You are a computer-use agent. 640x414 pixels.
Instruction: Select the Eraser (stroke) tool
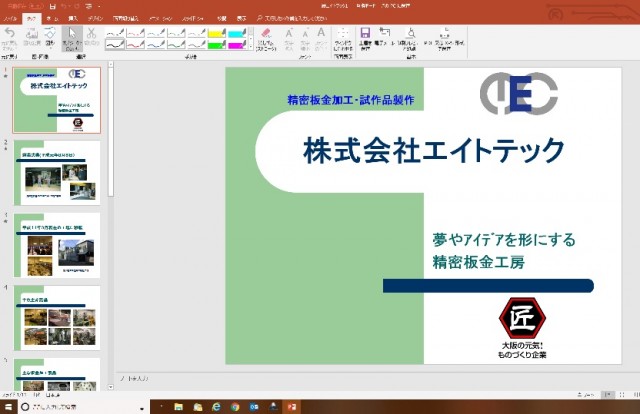coord(266,38)
